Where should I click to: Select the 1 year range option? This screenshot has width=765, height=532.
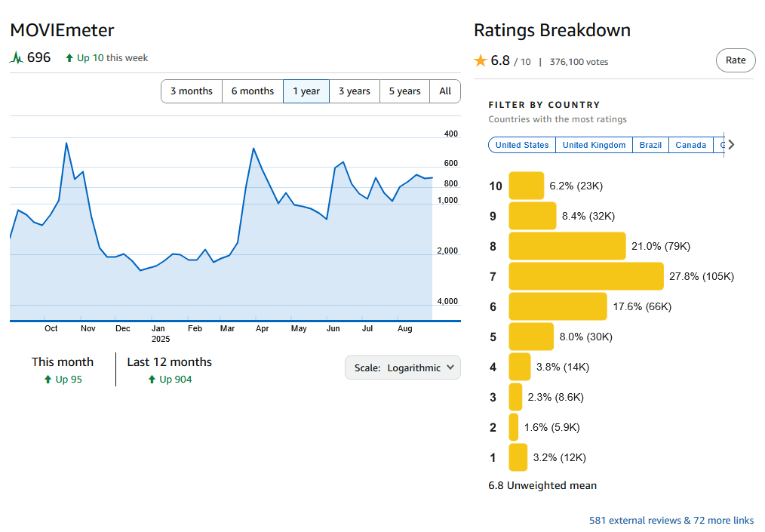pyautogui.click(x=306, y=91)
